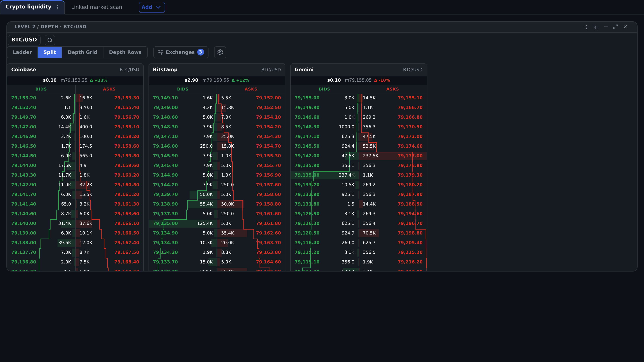
Task: Open depth settings gear icon
Action: tap(220, 52)
